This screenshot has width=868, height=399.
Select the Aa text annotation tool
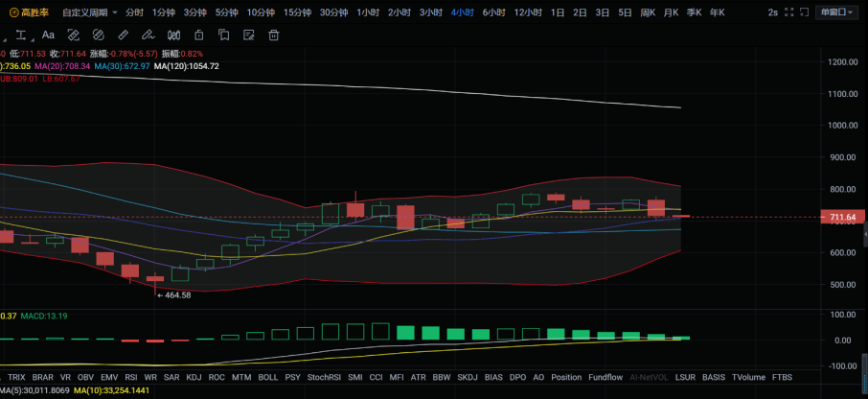click(48, 35)
